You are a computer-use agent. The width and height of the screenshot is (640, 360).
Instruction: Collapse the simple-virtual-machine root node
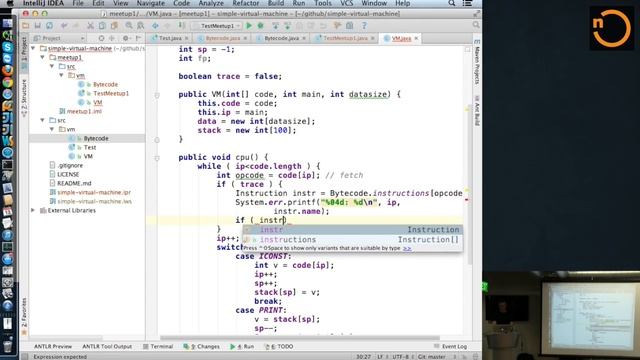(x=33, y=48)
